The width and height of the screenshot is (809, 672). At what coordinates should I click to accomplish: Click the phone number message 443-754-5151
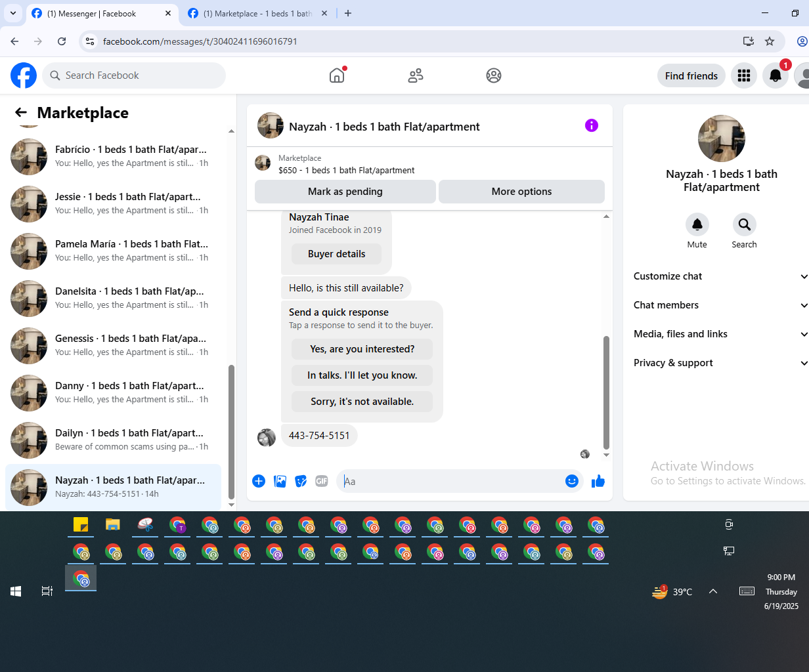[x=319, y=435]
